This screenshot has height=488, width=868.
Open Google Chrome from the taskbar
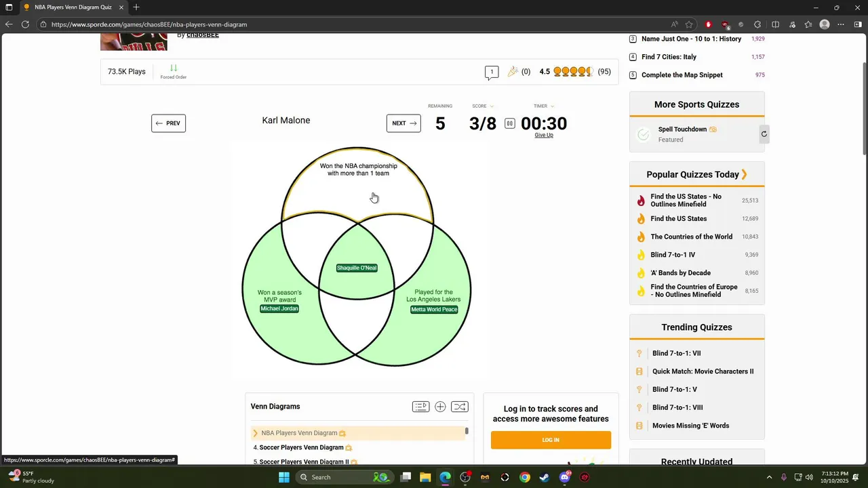[x=524, y=477]
